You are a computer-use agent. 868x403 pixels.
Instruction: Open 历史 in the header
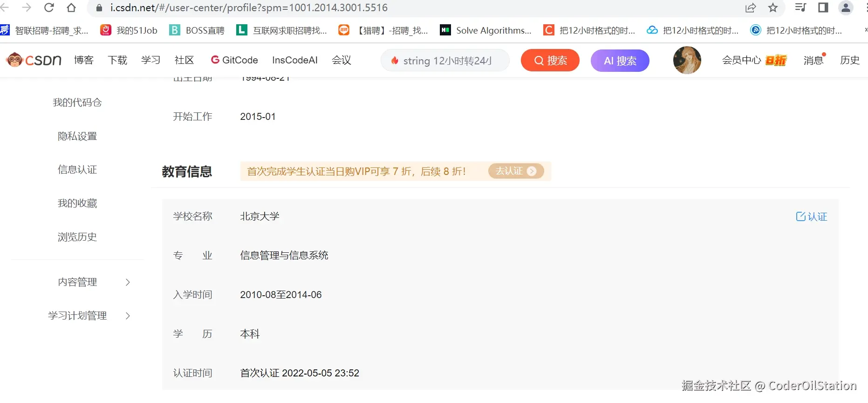click(850, 60)
